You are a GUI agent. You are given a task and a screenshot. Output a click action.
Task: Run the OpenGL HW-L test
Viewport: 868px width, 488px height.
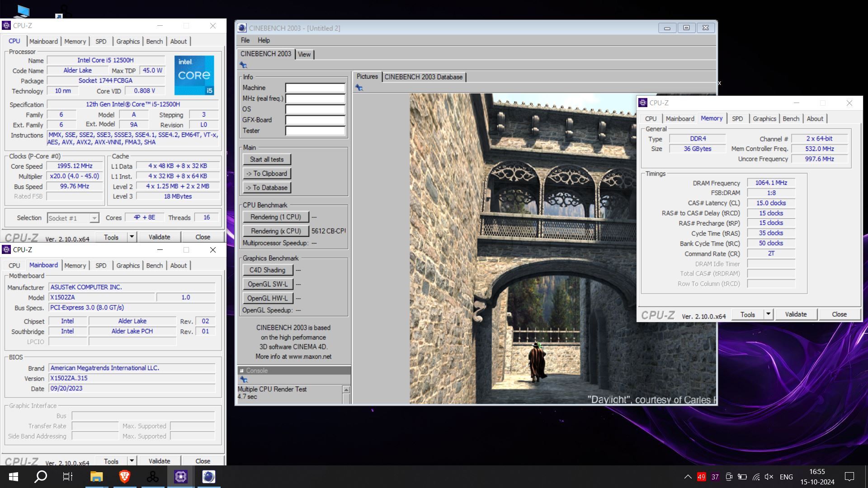point(268,298)
